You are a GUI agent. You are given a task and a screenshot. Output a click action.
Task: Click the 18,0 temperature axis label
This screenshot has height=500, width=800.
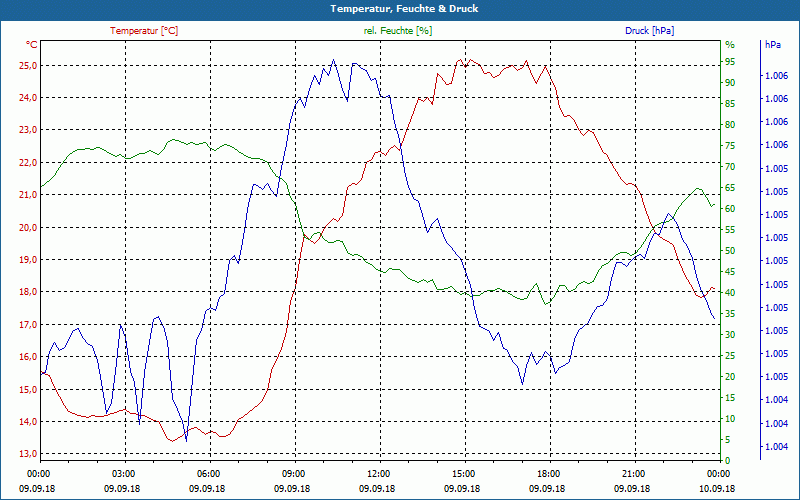(28, 292)
